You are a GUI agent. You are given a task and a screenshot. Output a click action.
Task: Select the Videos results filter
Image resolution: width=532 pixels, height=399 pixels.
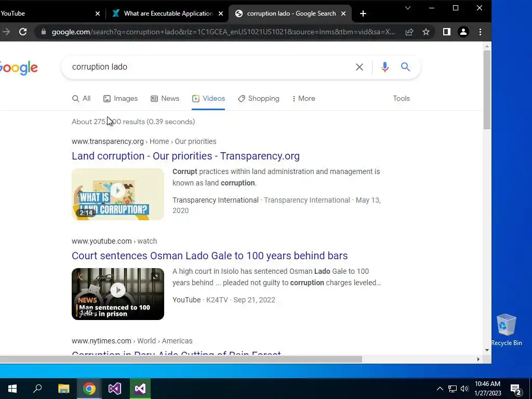(208, 98)
